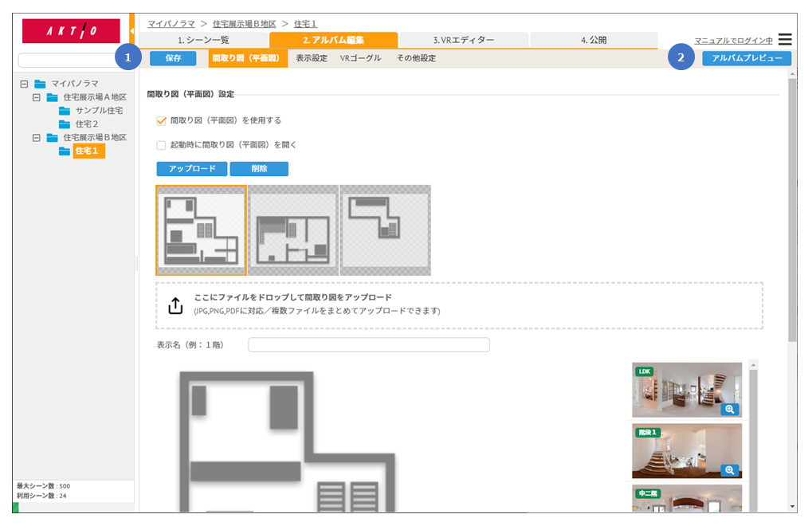Zoom into the LDK scene thumbnail magnifier
The width and height of the screenshot is (812, 526).
(730, 409)
